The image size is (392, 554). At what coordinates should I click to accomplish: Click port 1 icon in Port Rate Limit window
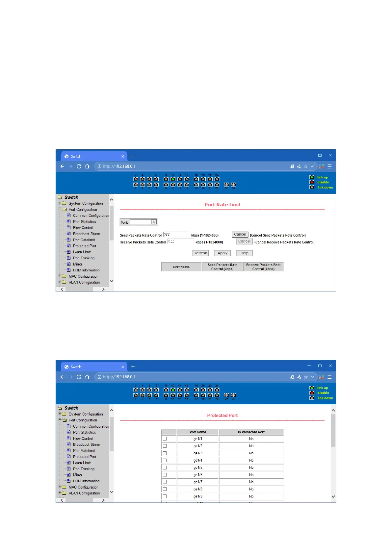(136, 185)
